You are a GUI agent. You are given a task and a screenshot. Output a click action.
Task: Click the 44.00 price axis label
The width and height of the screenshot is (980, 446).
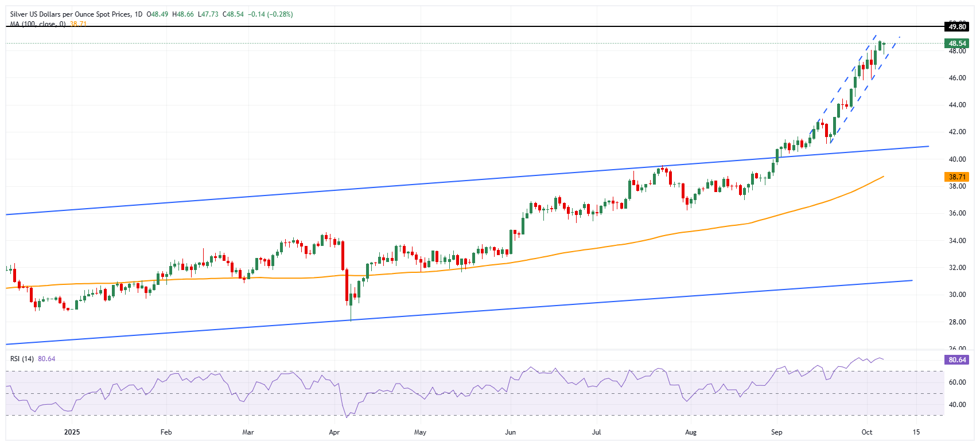(x=956, y=105)
